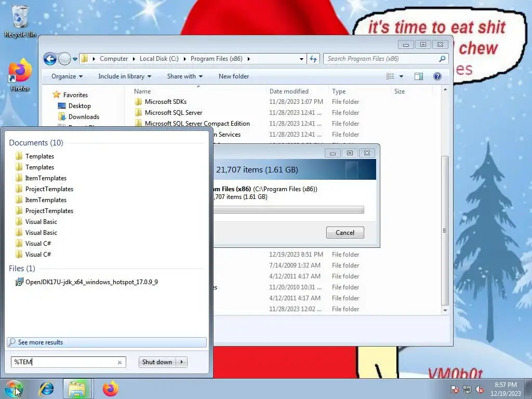
Task: Expand the arrow after Program Files (x86) breadcrumb
Action: point(249,59)
